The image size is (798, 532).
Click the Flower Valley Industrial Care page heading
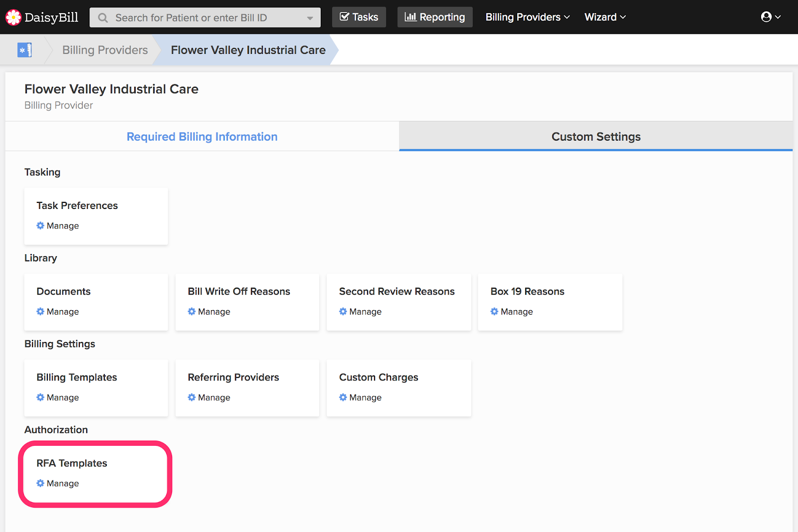112,89
